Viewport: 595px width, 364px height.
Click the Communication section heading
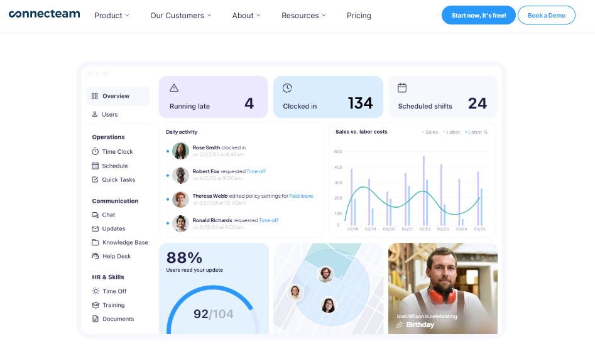pyautogui.click(x=115, y=201)
